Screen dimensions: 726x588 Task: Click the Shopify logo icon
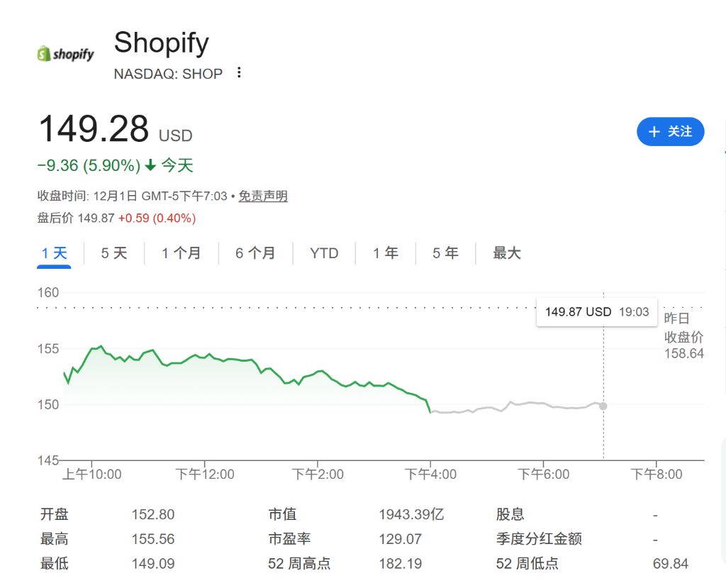point(45,53)
